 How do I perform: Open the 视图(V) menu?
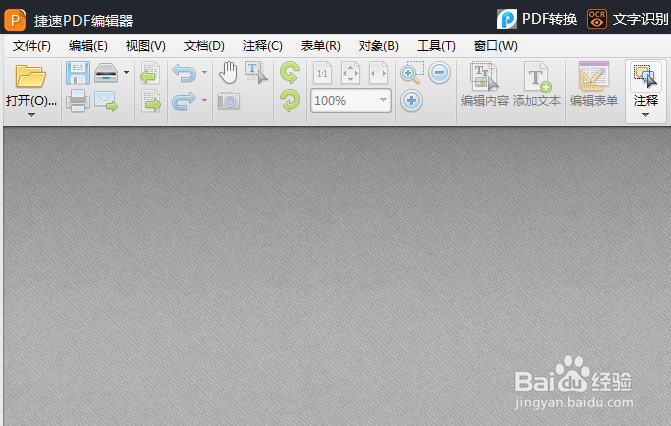145,46
